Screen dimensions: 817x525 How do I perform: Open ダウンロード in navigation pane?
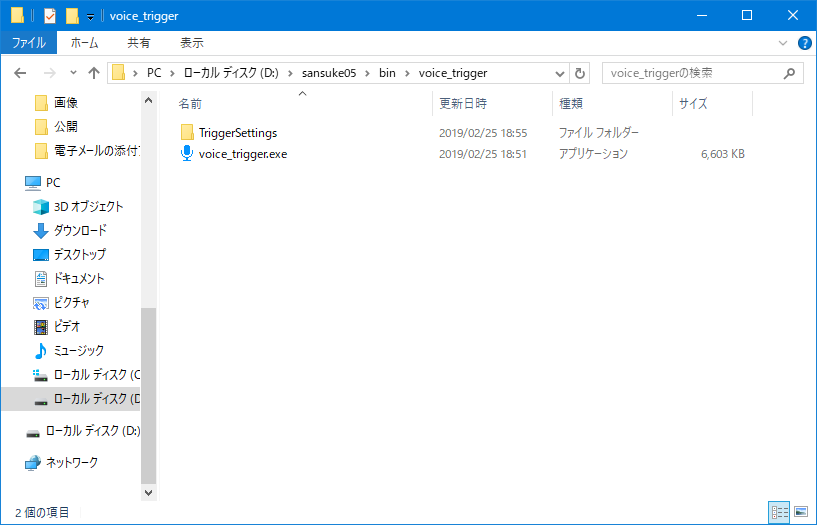point(80,230)
